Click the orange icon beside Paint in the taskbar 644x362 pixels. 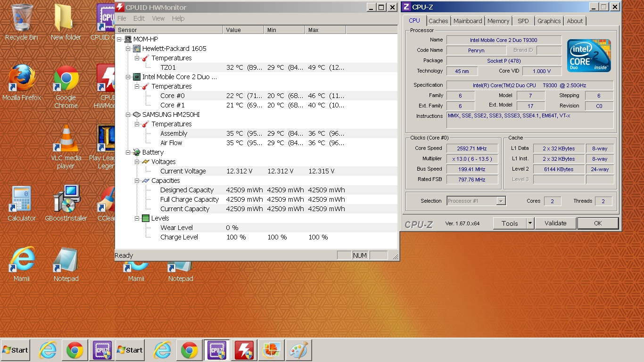click(x=271, y=350)
